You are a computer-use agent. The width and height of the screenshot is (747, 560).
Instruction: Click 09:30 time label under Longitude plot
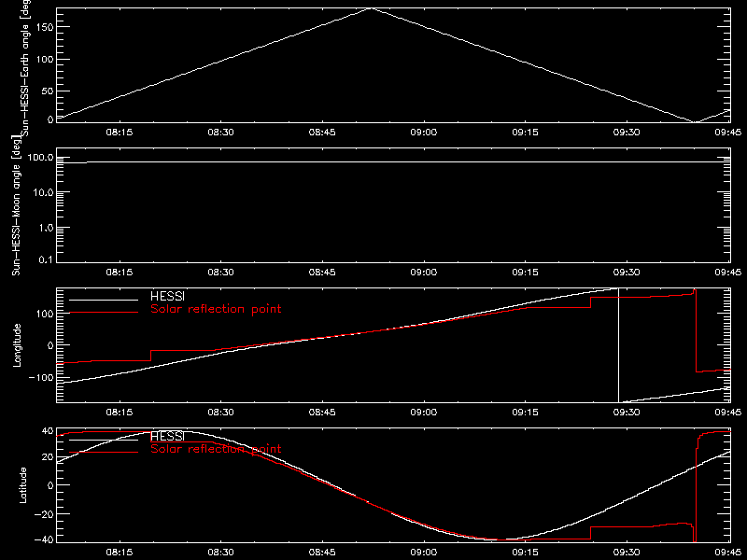(x=627, y=413)
